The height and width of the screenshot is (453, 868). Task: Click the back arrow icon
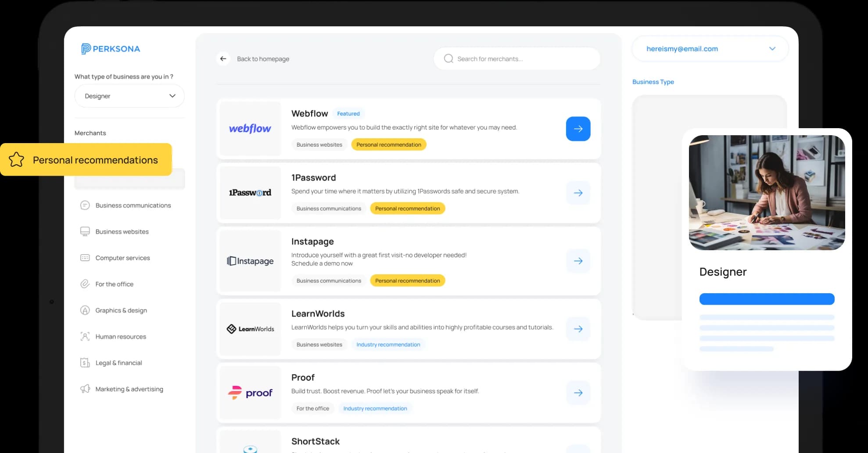pos(223,59)
